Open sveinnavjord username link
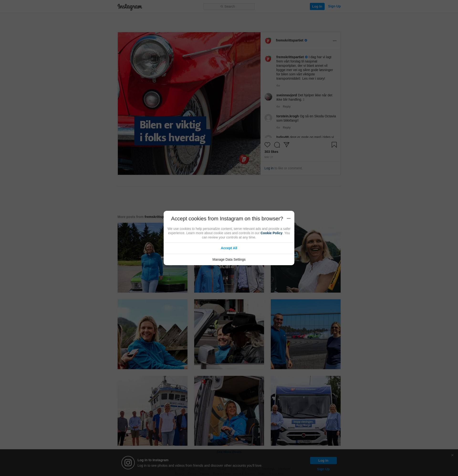Image resolution: width=458 pixels, height=476 pixels. [x=286, y=95]
